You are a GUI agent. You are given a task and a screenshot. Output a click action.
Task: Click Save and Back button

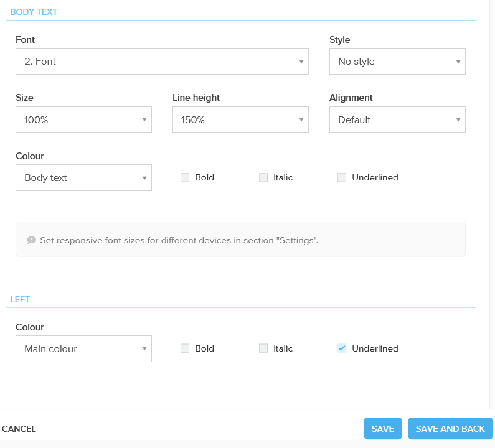[450, 429]
